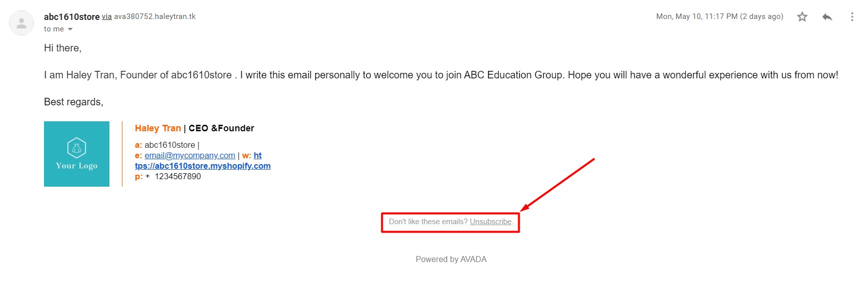Star this email from abc1610store

pyautogui.click(x=802, y=17)
